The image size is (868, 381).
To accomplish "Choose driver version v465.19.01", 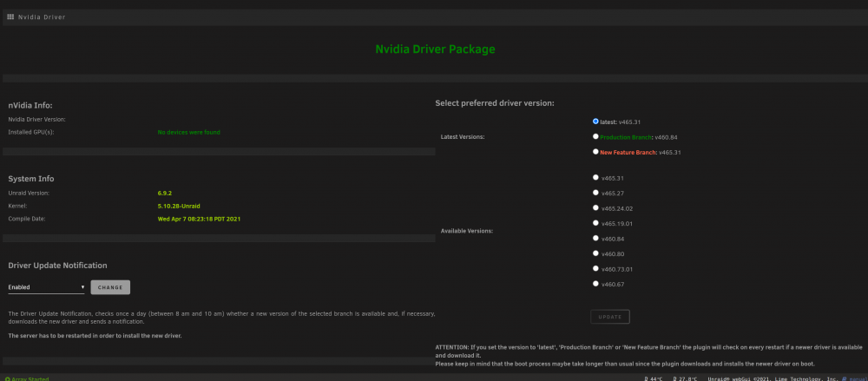I will (595, 223).
